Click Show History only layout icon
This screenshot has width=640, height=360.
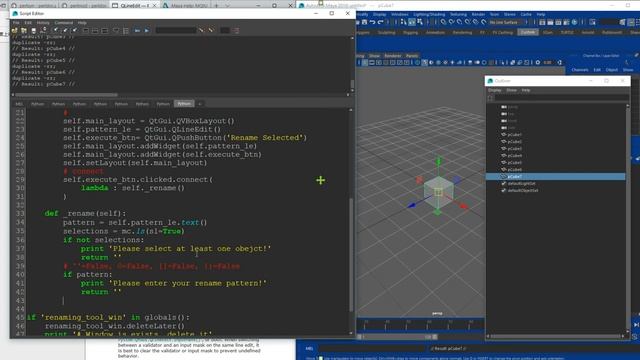coord(86,30)
